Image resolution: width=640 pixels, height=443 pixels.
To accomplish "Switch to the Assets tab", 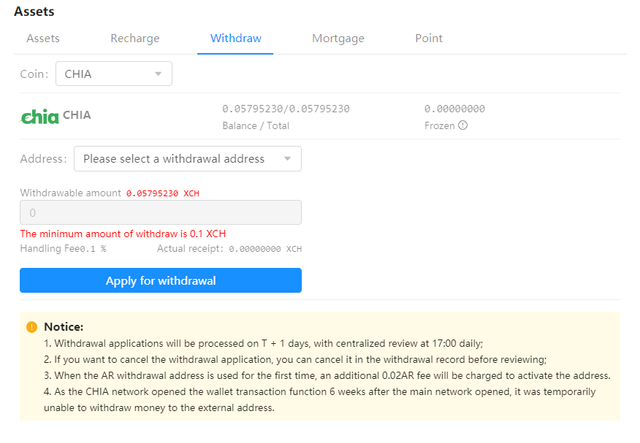I will tap(43, 38).
